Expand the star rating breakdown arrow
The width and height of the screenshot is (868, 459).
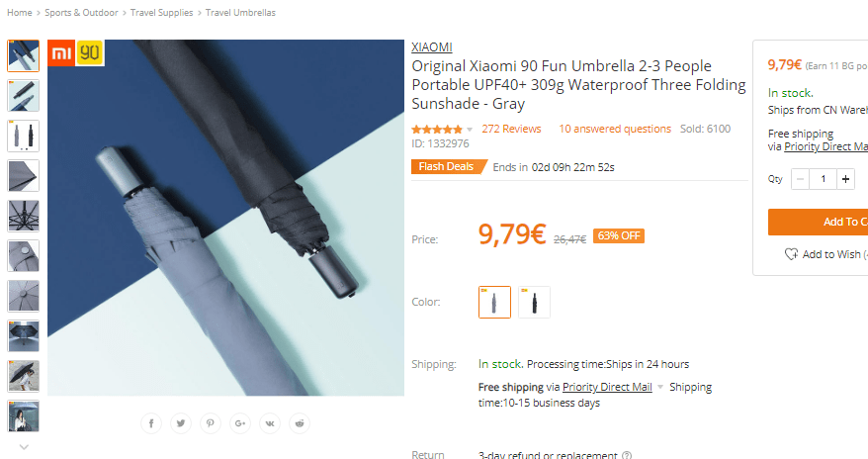click(470, 130)
